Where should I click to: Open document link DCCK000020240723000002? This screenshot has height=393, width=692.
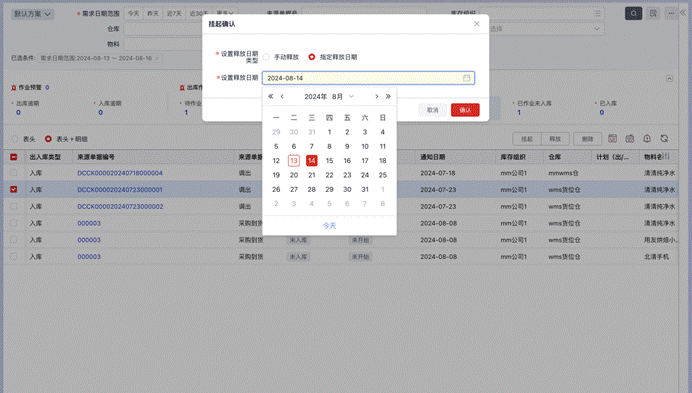click(x=120, y=207)
